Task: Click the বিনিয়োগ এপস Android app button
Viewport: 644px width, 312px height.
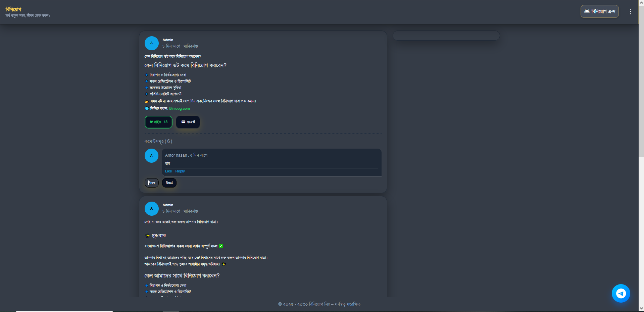Action: pos(599,11)
